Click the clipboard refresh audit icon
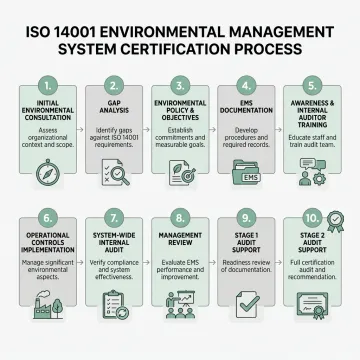Viewport: 360px width, 360px height. (115, 304)
